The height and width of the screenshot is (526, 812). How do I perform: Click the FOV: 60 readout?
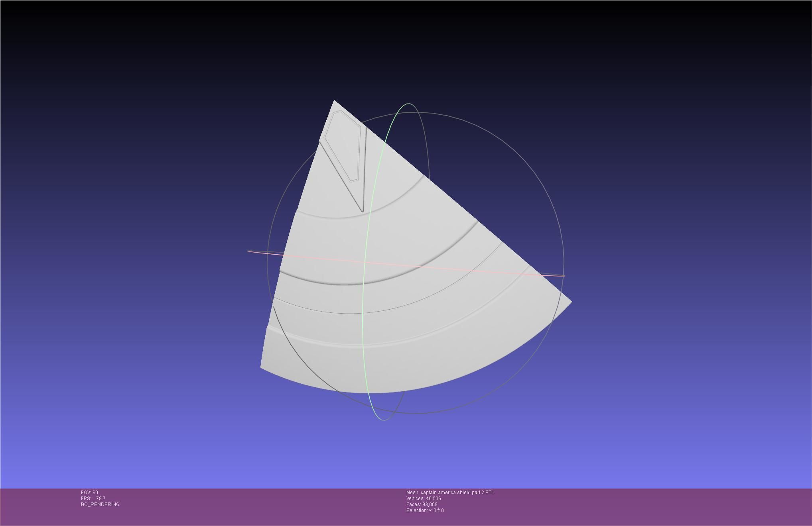click(89, 493)
